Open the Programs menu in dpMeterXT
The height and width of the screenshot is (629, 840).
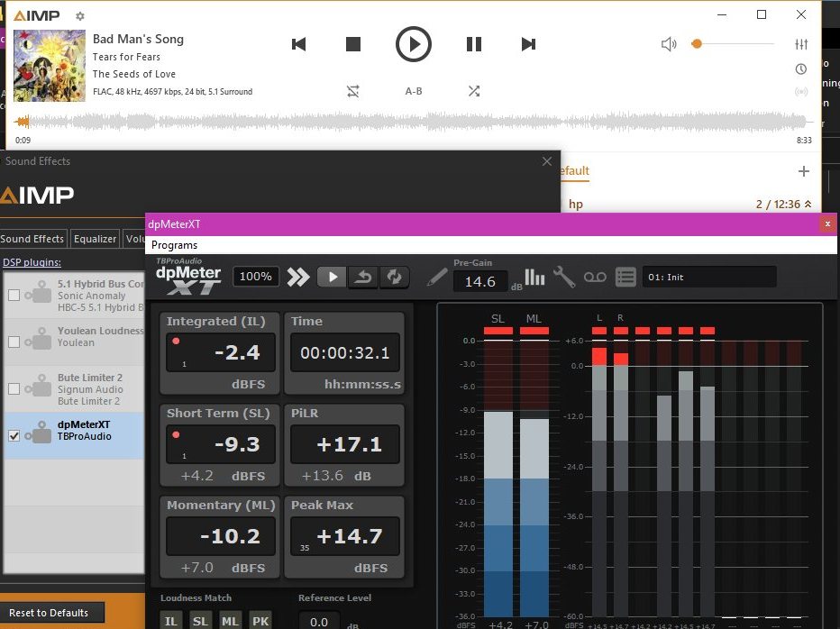pos(174,245)
